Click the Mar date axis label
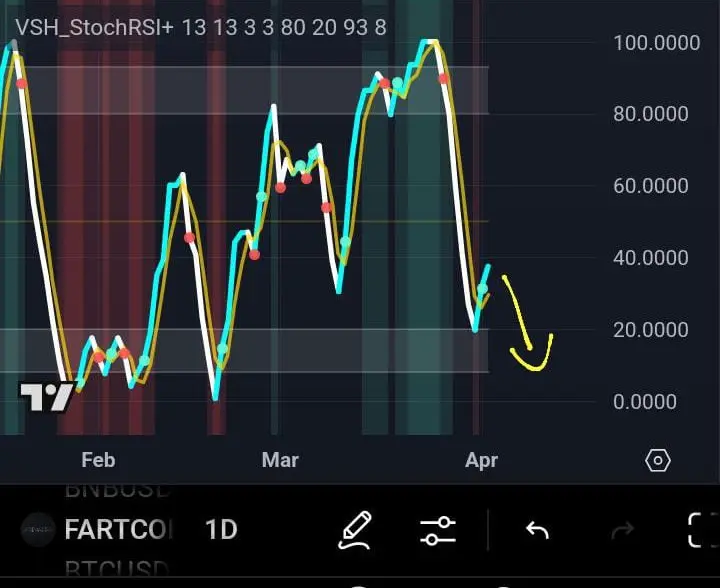720x588 pixels. pos(280,460)
